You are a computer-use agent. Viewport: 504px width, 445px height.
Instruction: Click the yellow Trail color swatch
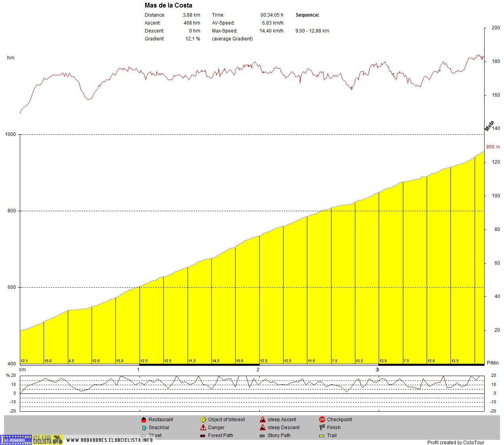pos(322,436)
